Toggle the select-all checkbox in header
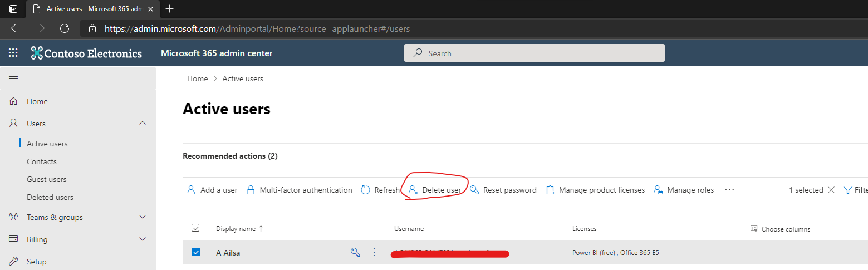This screenshot has width=868, height=270. (x=195, y=228)
